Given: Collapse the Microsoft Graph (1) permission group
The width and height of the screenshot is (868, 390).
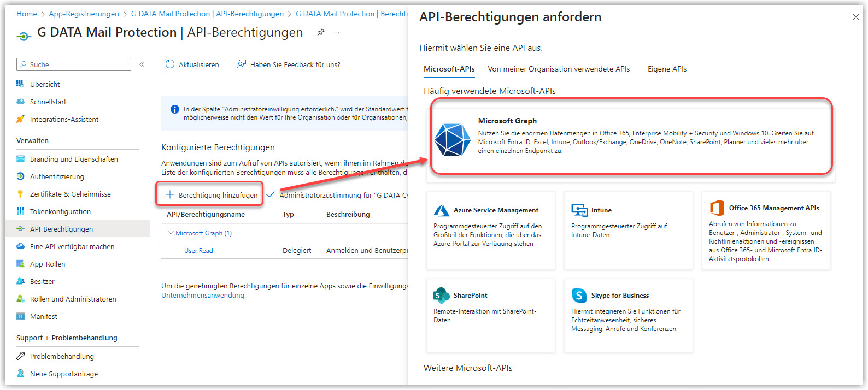Looking at the screenshot, I should click(x=171, y=233).
